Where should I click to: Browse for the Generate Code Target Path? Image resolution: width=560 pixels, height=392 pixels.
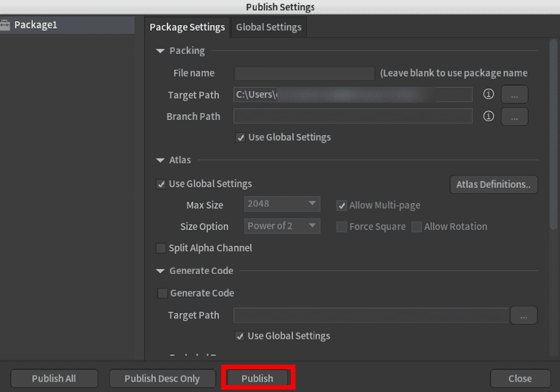(x=524, y=315)
